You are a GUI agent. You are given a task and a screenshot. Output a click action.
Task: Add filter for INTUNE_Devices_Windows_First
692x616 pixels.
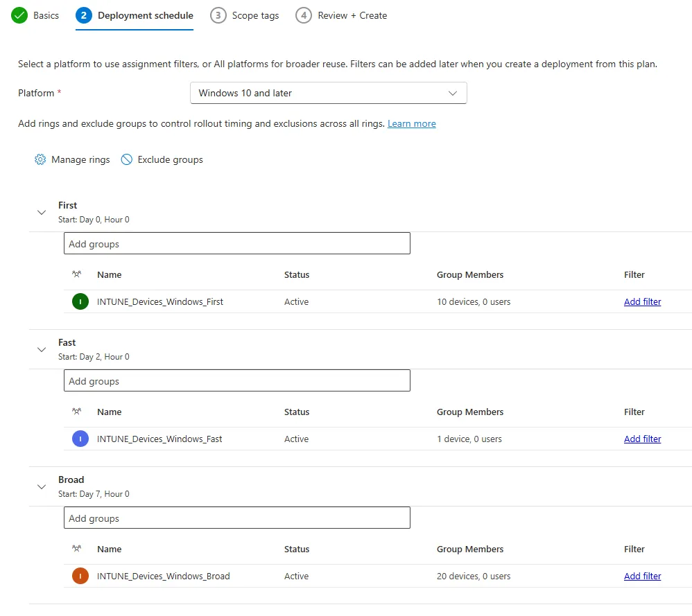click(642, 301)
